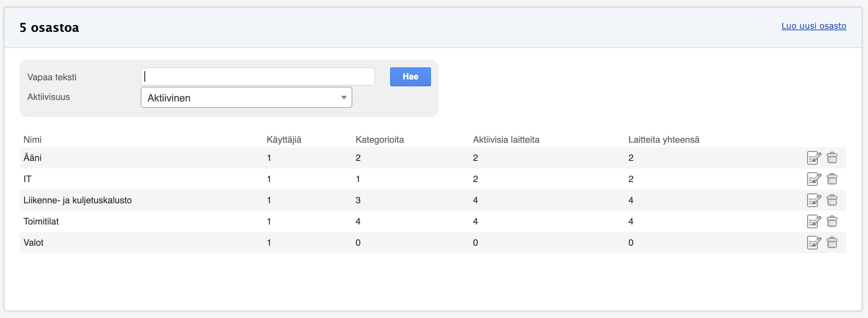Click the Nimi column header
This screenshot has width=868, height=318.
(x=33, y=140)
